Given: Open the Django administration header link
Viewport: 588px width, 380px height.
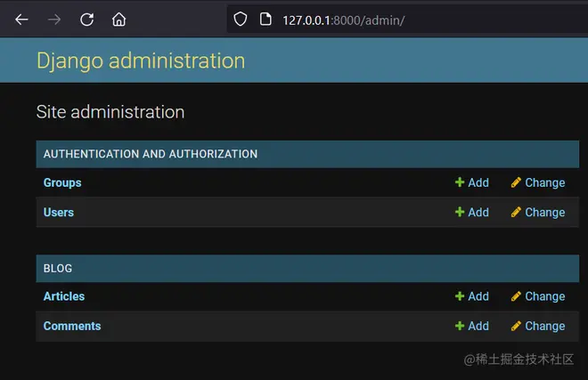Looking at the screenshot, I should click(141, 61).
